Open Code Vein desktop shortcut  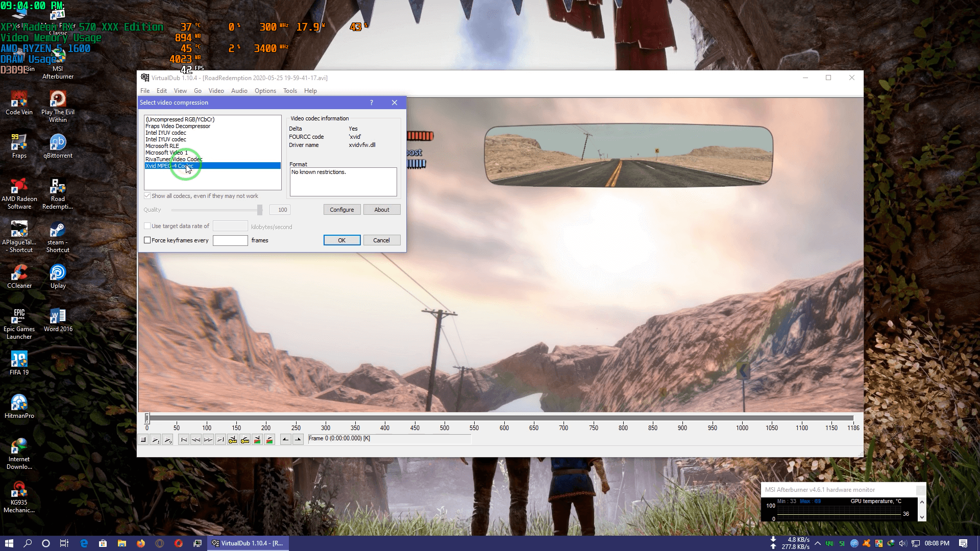pos(19,103)
